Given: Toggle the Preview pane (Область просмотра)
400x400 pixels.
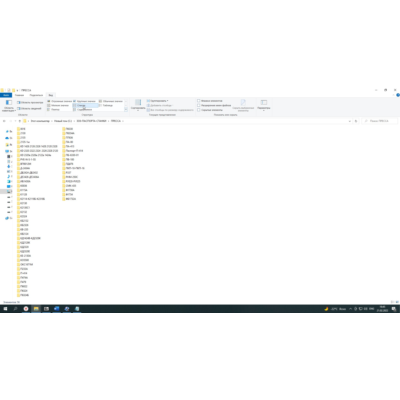Looking at the screenshot, I should pyautogui.click(x=30, y=102).
